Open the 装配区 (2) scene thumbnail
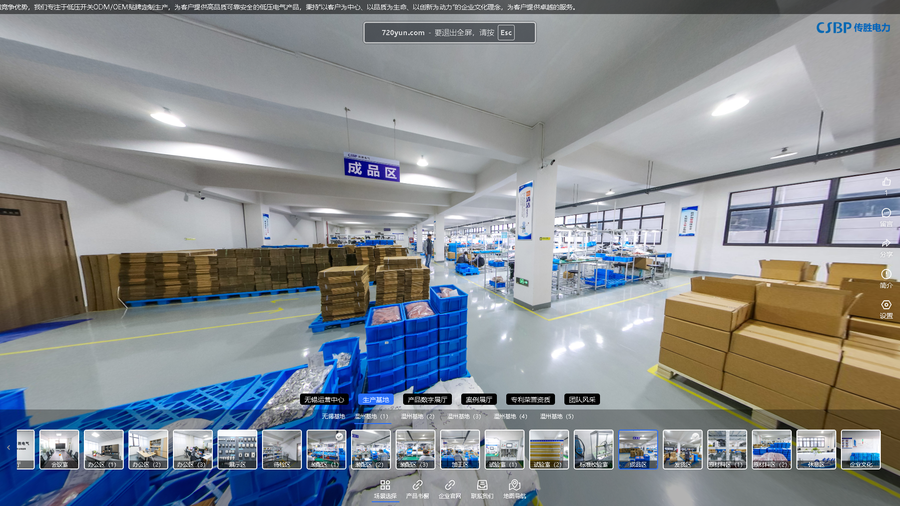The image size is (900, 506). 371,450
